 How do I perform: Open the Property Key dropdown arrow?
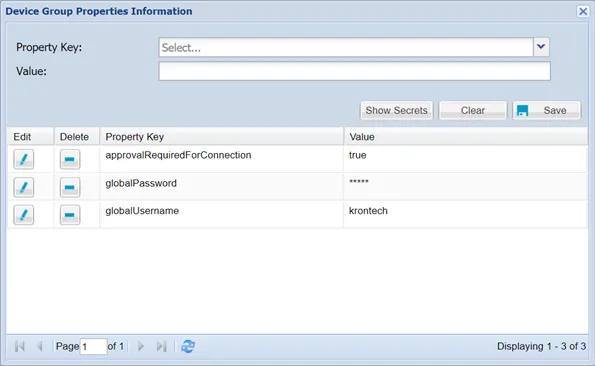[541, 47]
